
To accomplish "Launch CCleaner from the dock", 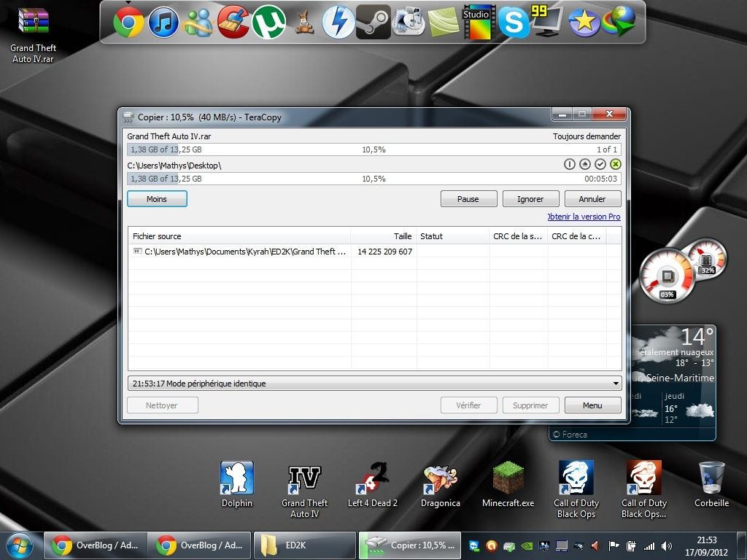I will click(x=233, y=22).
